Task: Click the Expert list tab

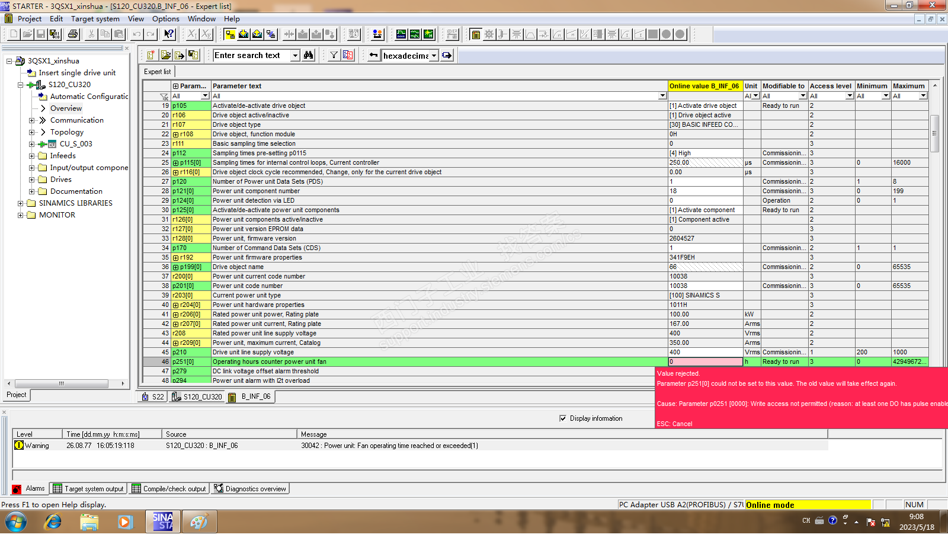Action: tap(157, 72)
